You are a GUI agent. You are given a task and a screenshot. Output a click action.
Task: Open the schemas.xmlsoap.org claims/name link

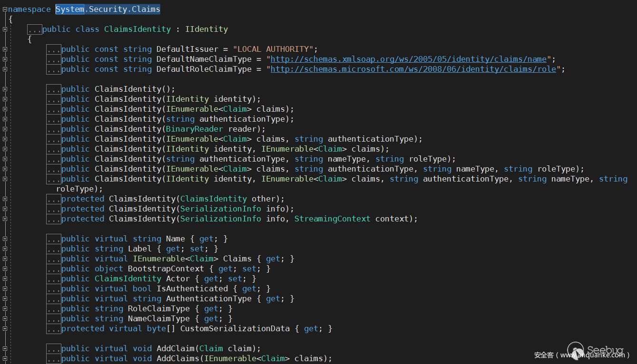click(409, 59)
